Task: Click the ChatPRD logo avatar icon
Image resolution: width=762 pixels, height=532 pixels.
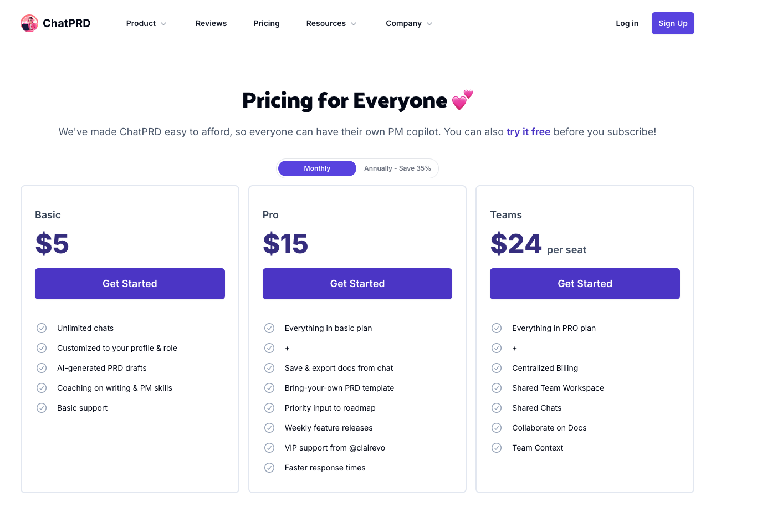Action: pos(29,23)
